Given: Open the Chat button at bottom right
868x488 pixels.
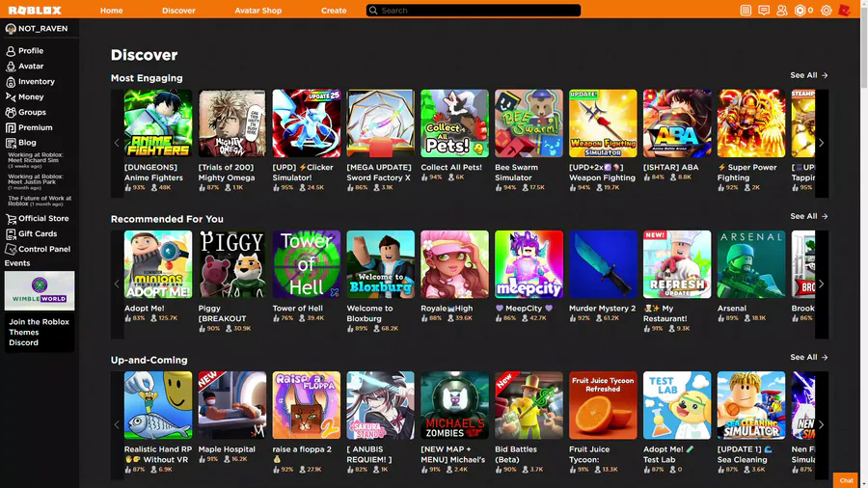Looking at the screenshot, I should coord(847,480).
